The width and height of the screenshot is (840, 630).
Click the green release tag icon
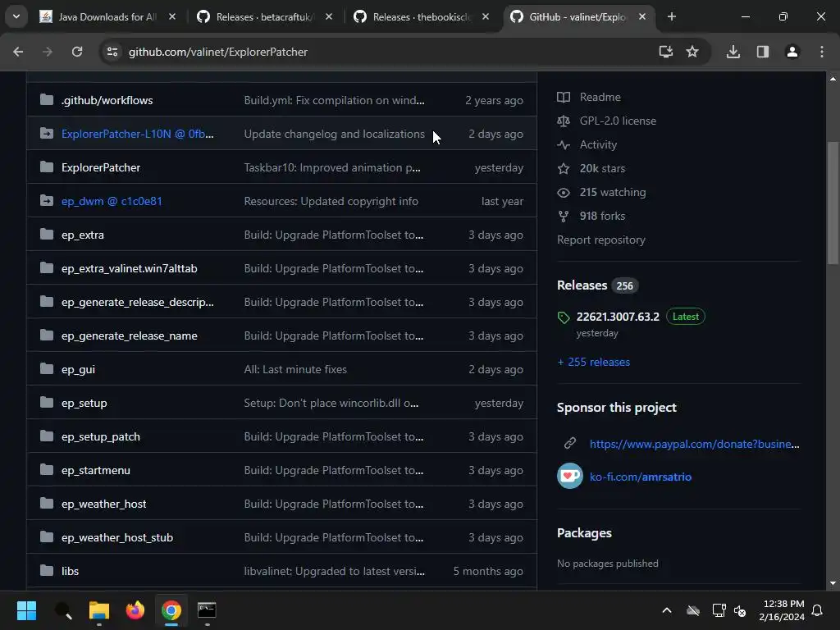[564, 317]
